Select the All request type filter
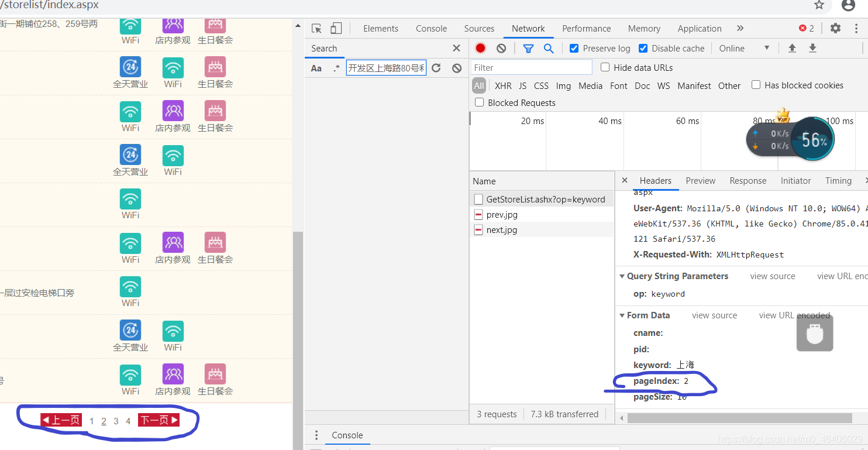This screenshot has height=450, width=868. (x=479, y=85)
